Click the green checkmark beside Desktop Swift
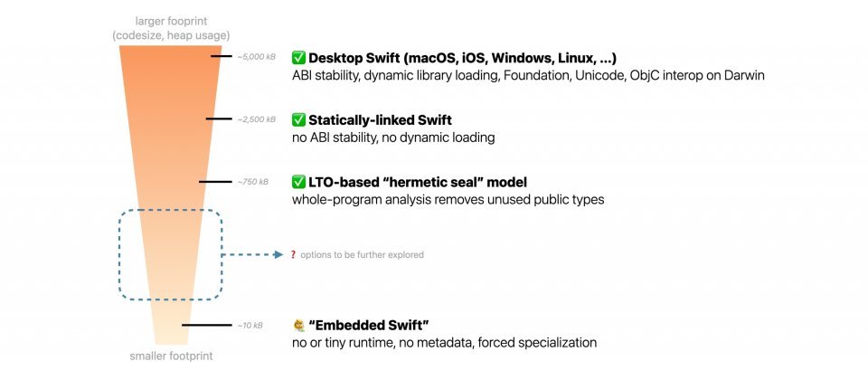The width and height of the screenshot is (868, 380). (298, 58)
